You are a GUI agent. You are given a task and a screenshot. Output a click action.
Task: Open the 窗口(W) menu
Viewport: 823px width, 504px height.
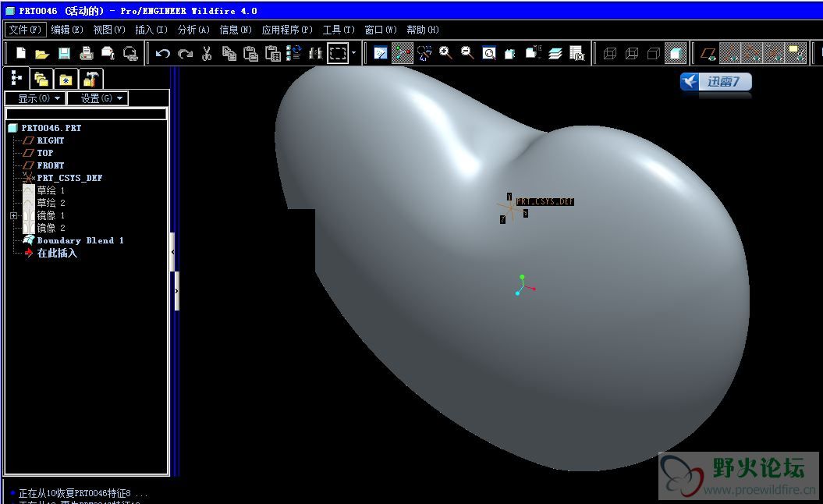pos(381,30)
